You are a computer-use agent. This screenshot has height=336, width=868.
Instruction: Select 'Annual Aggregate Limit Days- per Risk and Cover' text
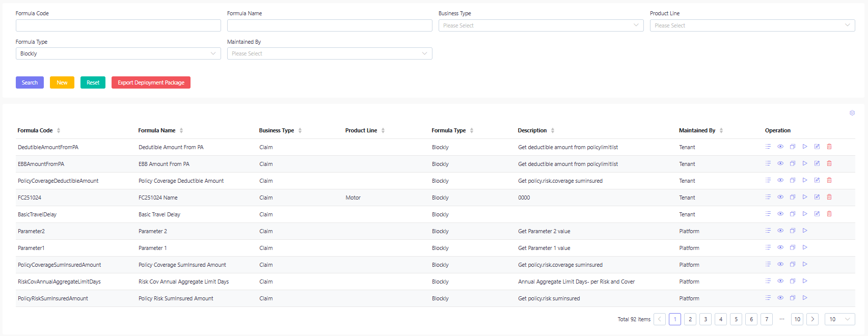[x=577, y=282]
